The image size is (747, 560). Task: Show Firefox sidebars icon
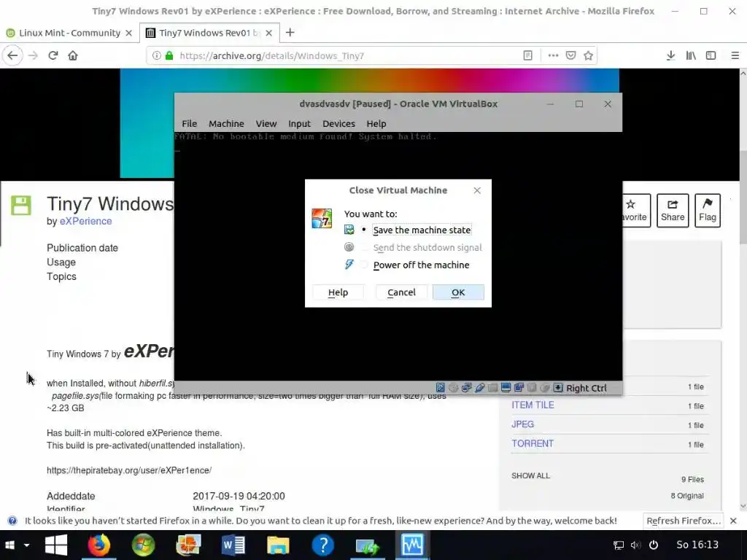[711, 55]
